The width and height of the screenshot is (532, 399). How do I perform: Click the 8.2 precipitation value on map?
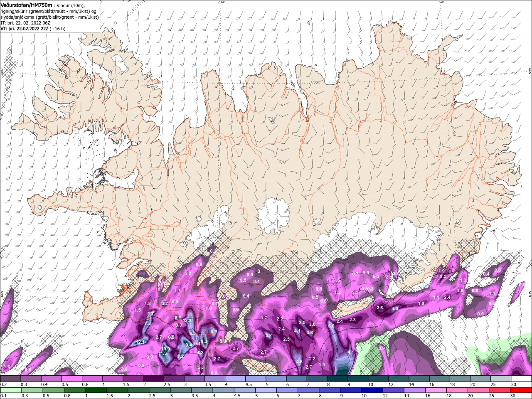pyautogui.click(x=180, y=356)
